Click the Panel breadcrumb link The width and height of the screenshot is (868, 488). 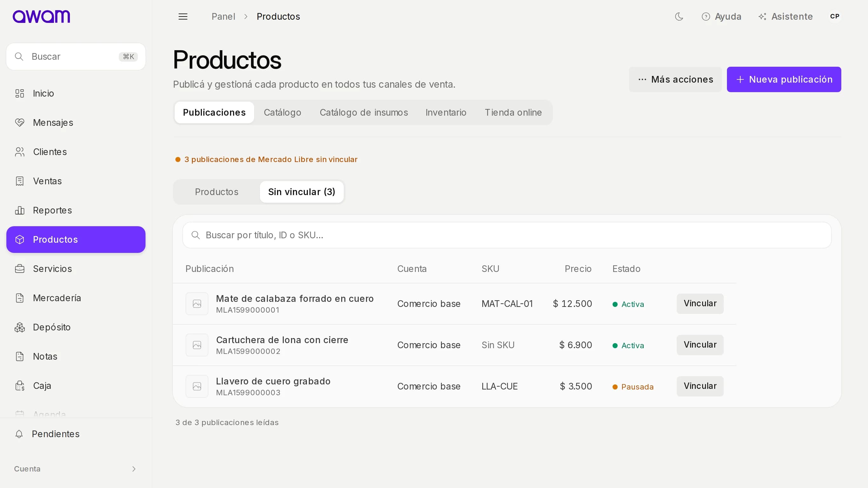(x=223, y=17)
